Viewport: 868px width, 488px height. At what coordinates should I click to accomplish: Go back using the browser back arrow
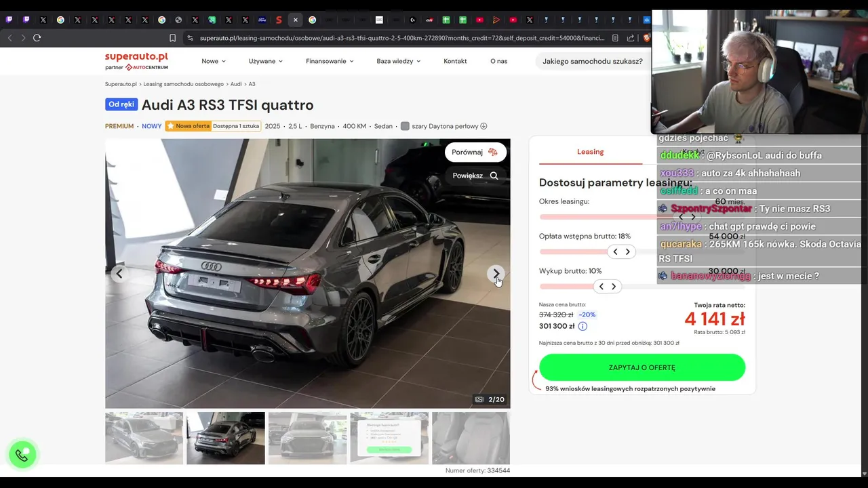pos(9,38)
